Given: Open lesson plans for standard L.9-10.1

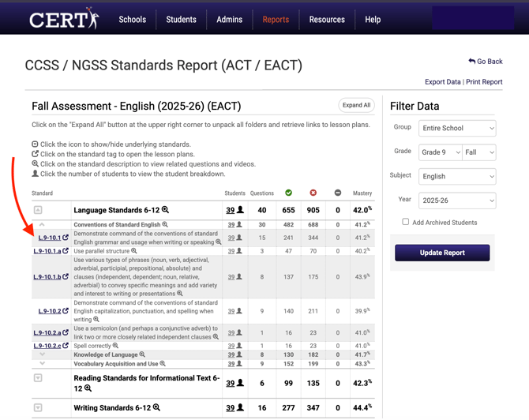Looking at the screenshot, I should click(x=54, y=238).
